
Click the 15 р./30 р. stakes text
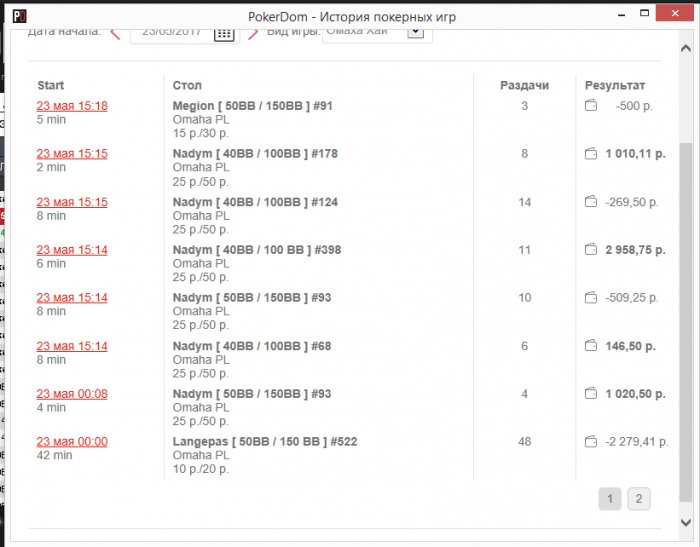point(200,133)
